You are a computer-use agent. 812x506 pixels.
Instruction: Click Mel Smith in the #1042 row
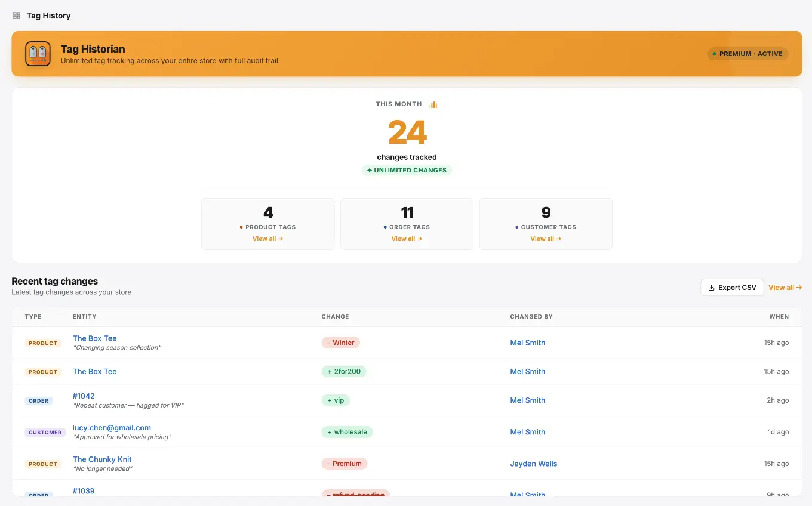coord(528,400)
